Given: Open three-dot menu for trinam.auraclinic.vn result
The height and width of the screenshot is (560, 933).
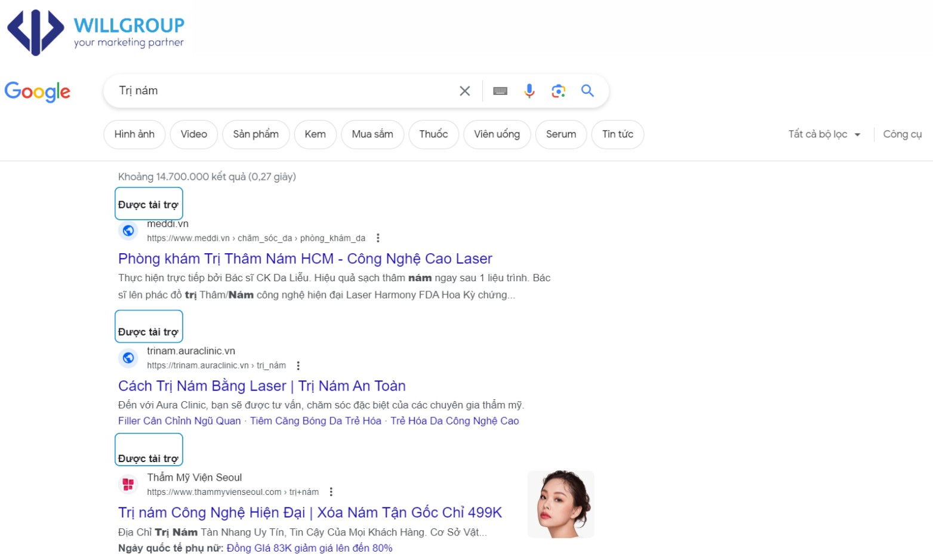Looking at the screenshot, I should 298,365.
